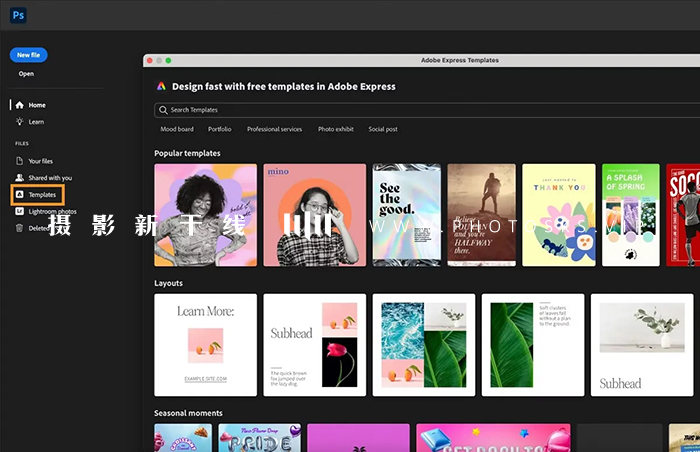Open Learn via the lightbulb icon

pos(19,122)
